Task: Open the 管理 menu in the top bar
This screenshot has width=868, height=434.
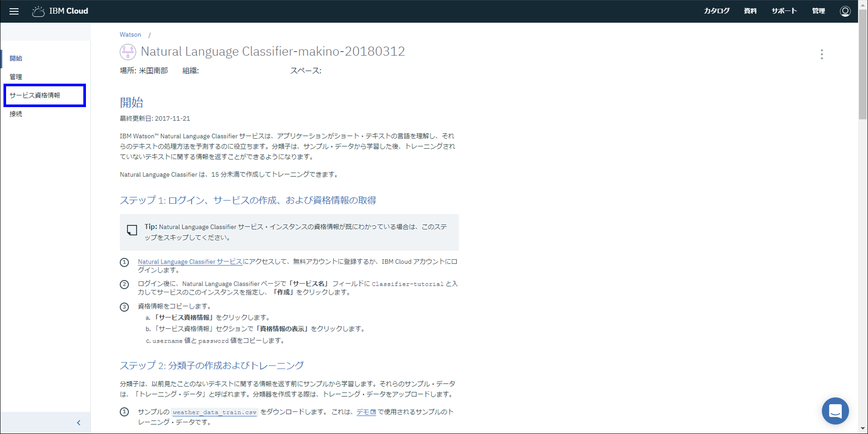Action: tap(818, 11)
